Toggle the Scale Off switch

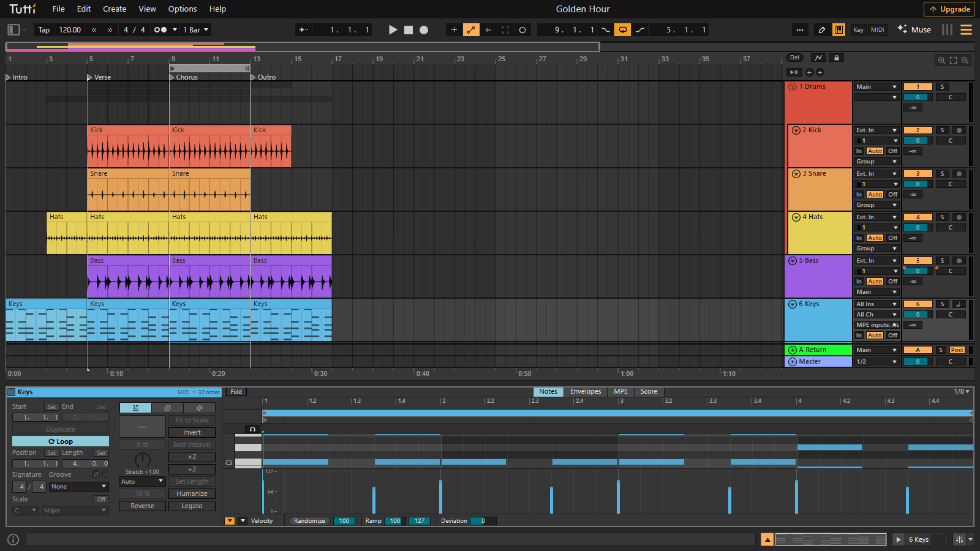click(x=102, y=500)
